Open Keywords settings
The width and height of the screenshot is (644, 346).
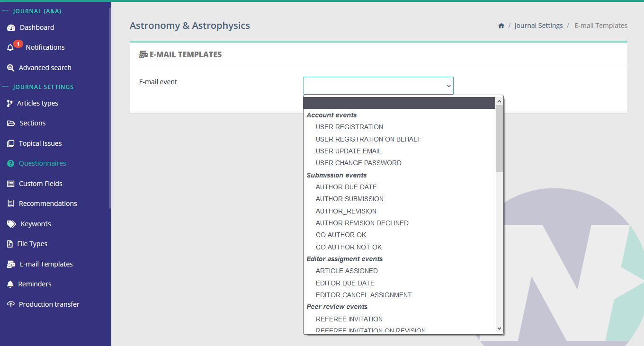[36, 224]
